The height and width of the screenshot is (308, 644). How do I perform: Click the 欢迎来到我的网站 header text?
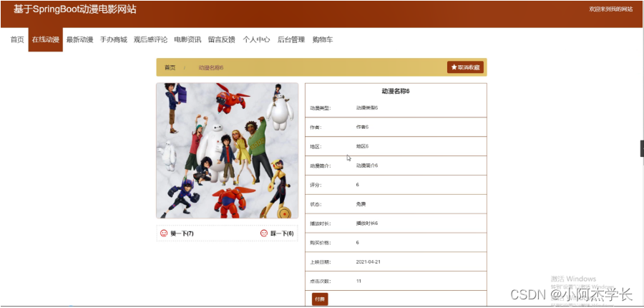tap(611, 9)
